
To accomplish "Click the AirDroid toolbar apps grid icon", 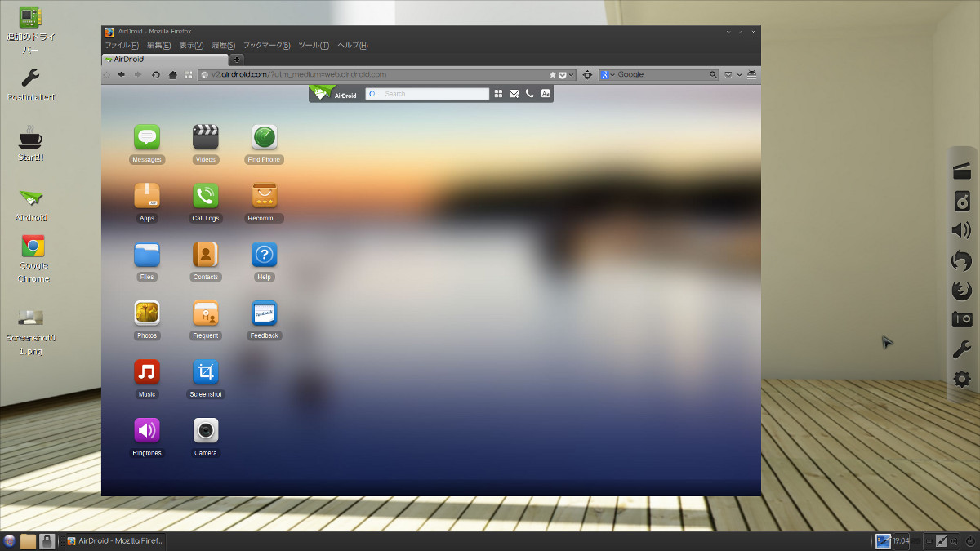I will [x=499, y=94].
